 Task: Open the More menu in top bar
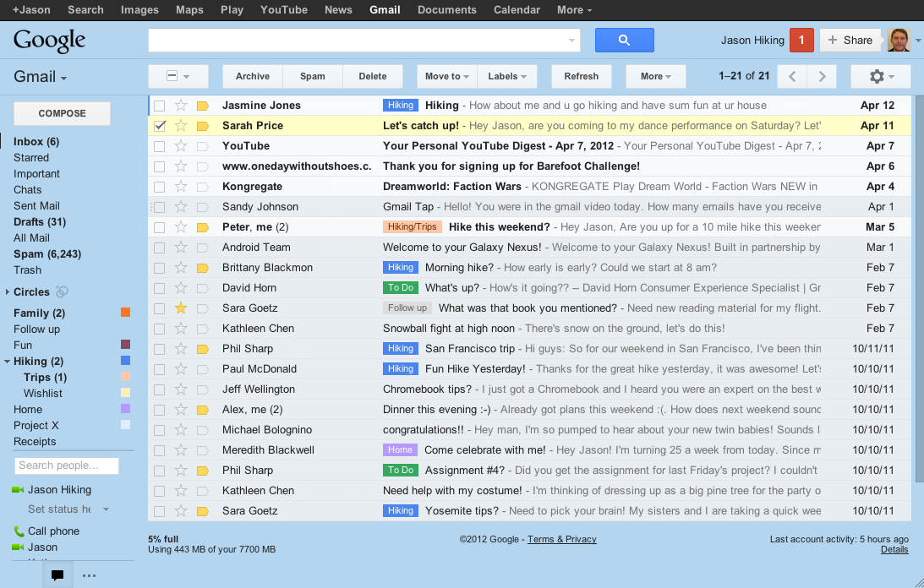click(574, 10)
